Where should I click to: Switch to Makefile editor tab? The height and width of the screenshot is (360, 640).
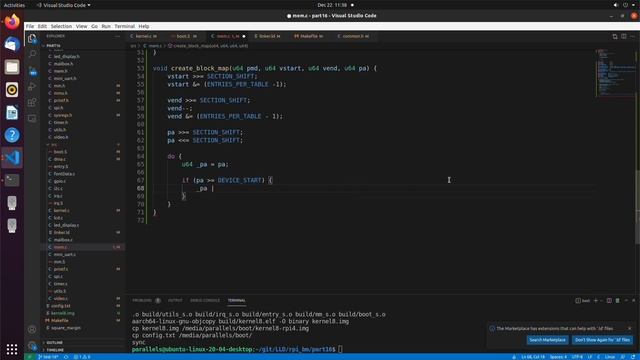click(309, 36)
